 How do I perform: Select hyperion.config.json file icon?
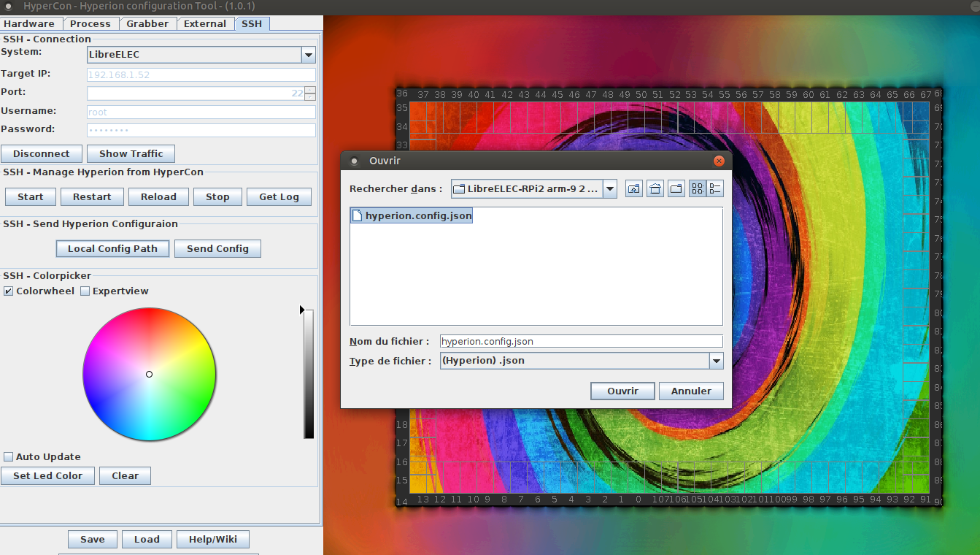(358, 215)
